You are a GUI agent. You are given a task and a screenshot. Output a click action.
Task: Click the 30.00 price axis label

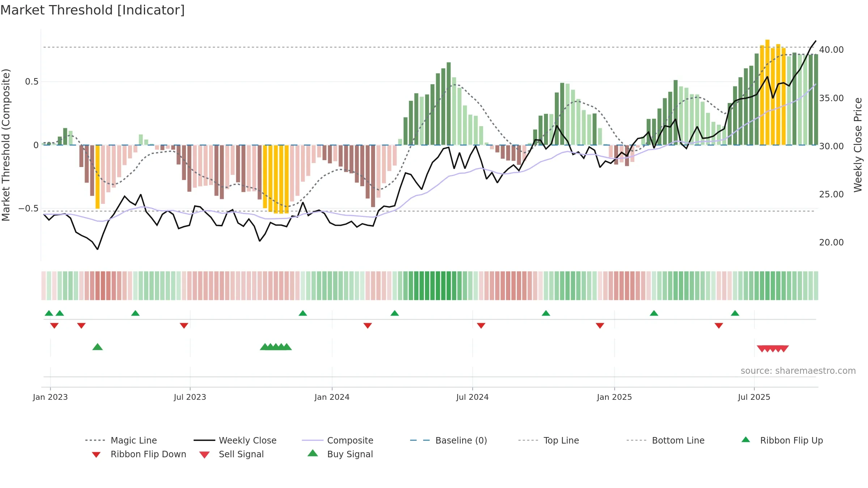click(x=831, y=146)
